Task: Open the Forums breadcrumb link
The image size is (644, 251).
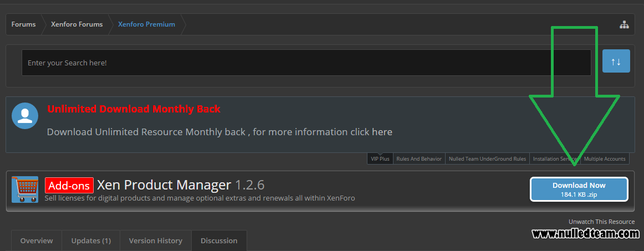Action: (23, 24)
